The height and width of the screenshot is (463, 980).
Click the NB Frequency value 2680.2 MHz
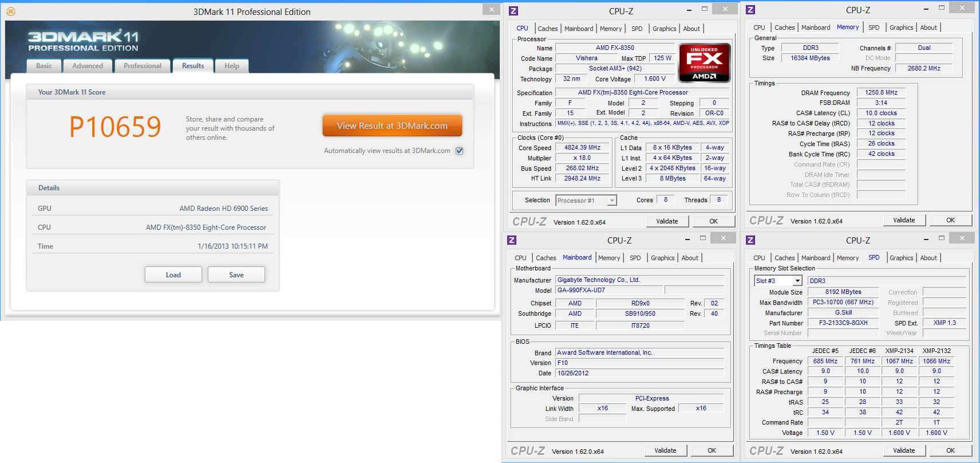click(x=924, y=68)
